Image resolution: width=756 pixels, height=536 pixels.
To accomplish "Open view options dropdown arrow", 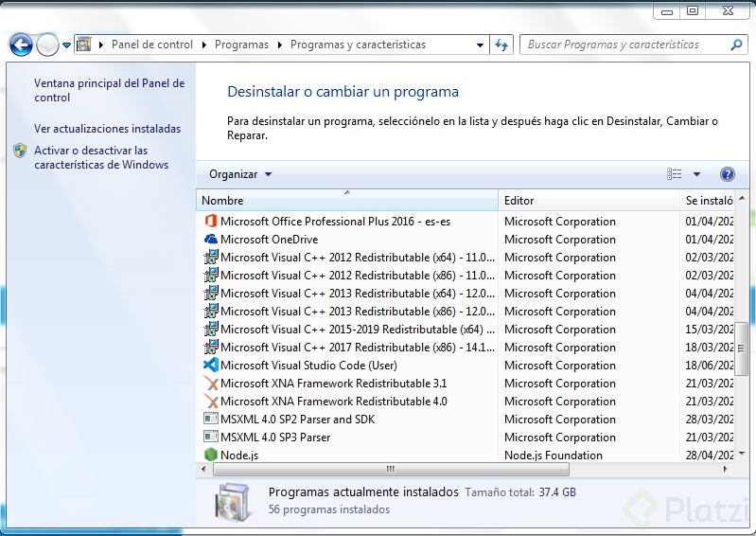I will coord(696,174).
